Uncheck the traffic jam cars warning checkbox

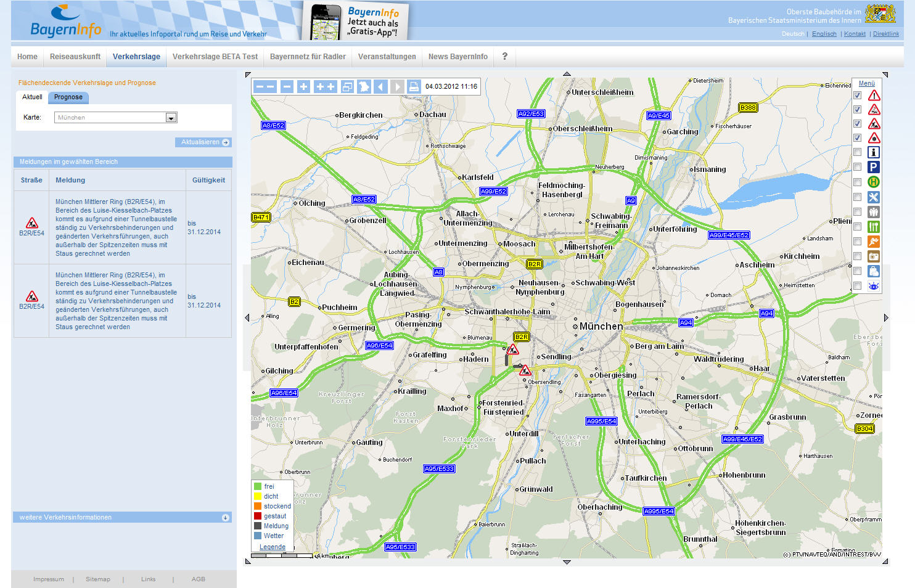pos(857,110)
